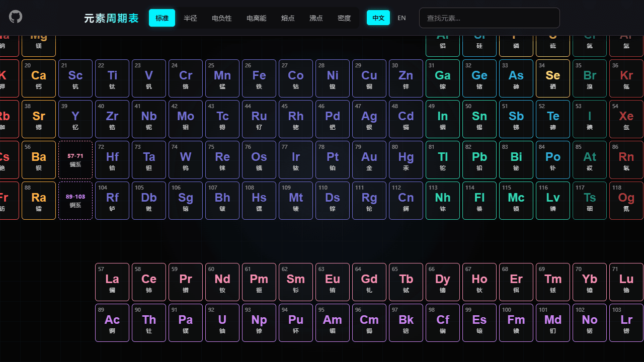Switch to the 半径 view tab
The image size is (644, 362).
pyautogui.click(x=190, y=18)
